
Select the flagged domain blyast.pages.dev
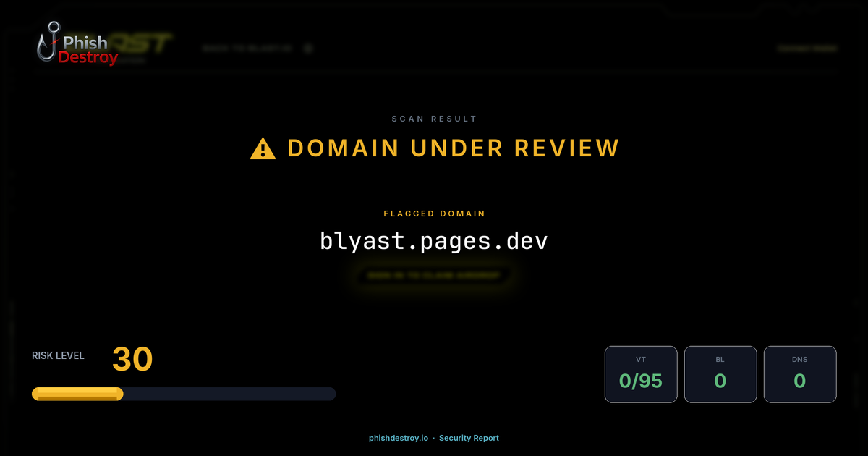434,240
